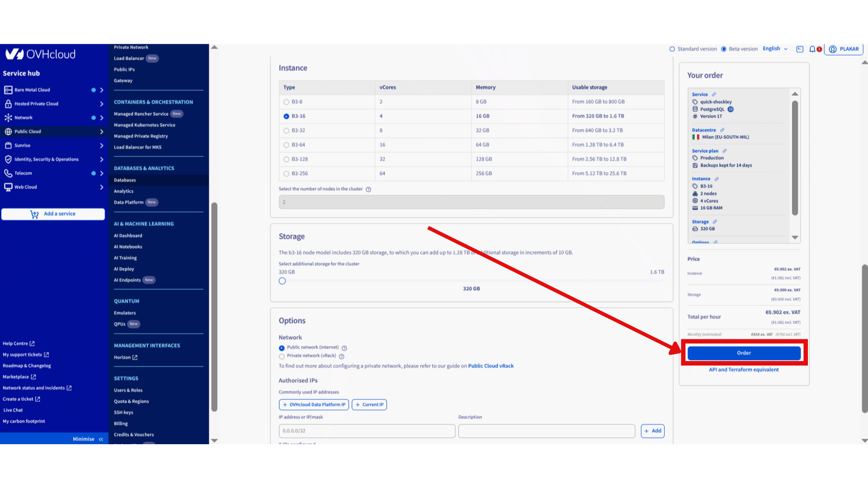Open the Bare Metal Cloud section icon
Screen dimensions: 868x488
8,89
